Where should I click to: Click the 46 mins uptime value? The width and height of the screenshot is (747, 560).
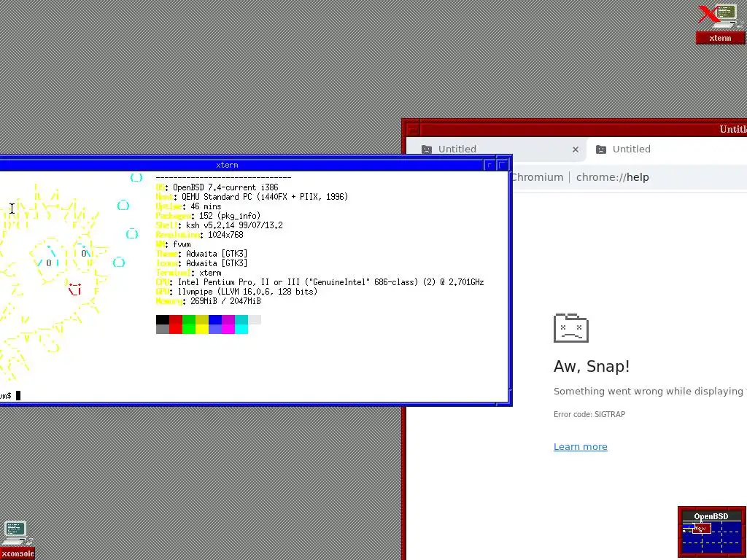pyautogui.click(x=205, y=206)
